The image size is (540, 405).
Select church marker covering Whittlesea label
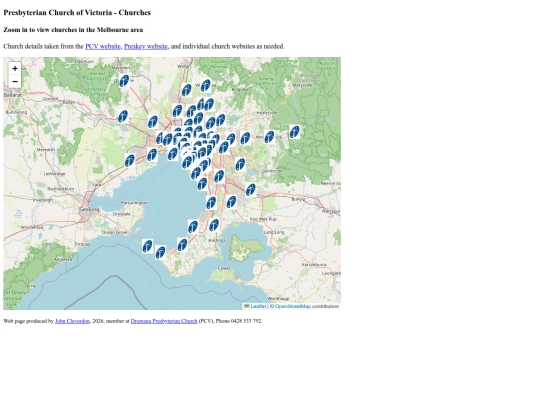[206, 86]
